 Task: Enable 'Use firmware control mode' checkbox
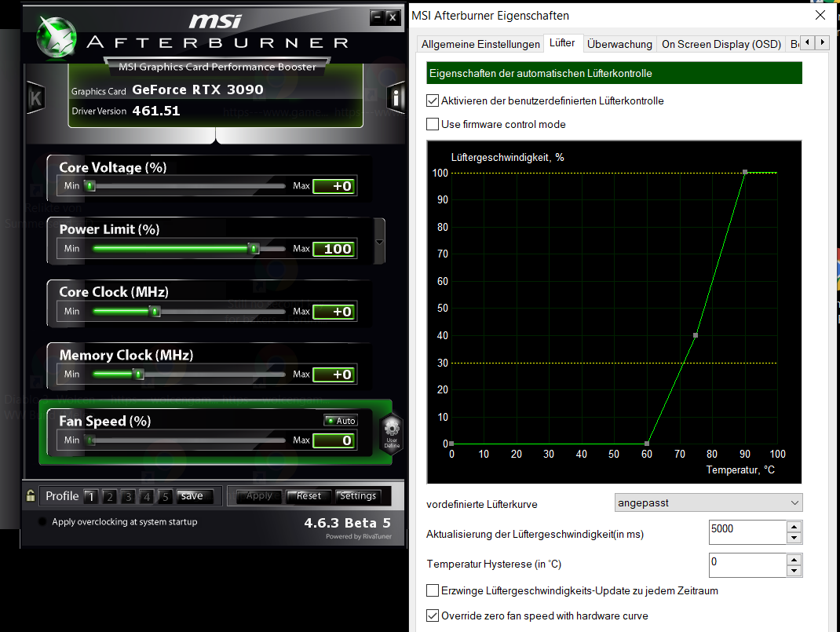433,124
